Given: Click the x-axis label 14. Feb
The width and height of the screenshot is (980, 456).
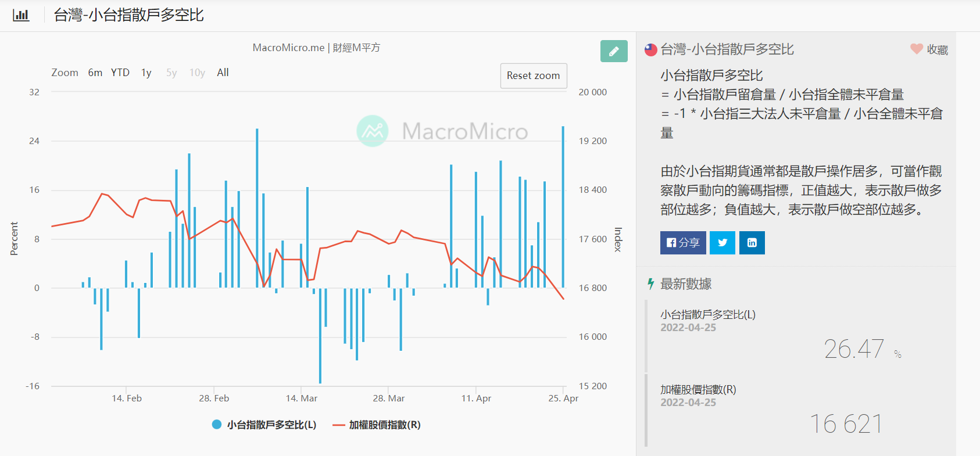Looking at the screenshot, I should pyautogui.click(x=127, y=398).
